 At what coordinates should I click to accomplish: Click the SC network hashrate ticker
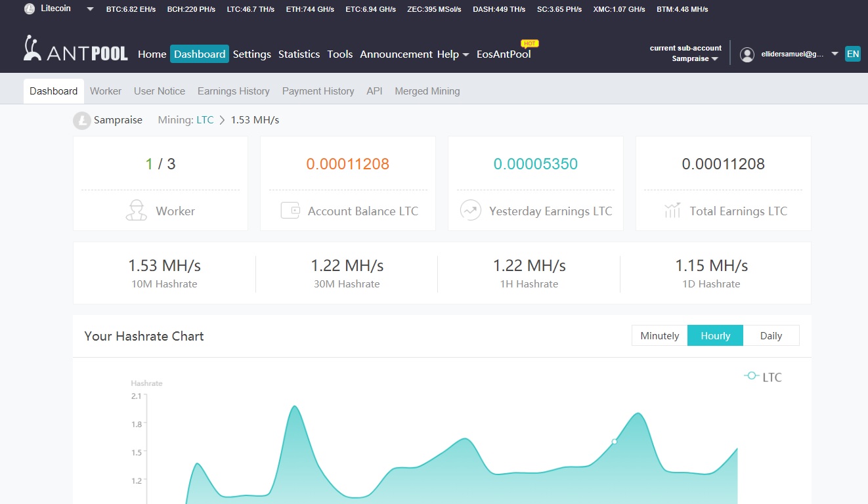559,9
